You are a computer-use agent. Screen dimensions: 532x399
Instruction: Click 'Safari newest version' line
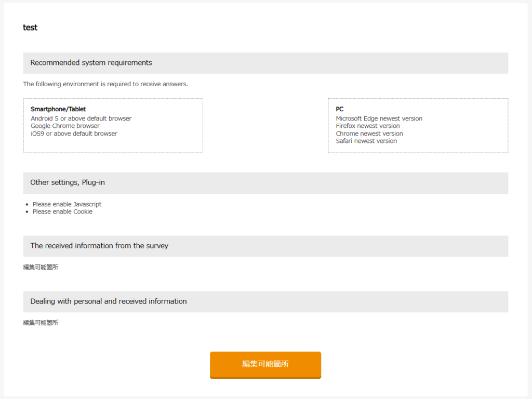coord(366,141)
